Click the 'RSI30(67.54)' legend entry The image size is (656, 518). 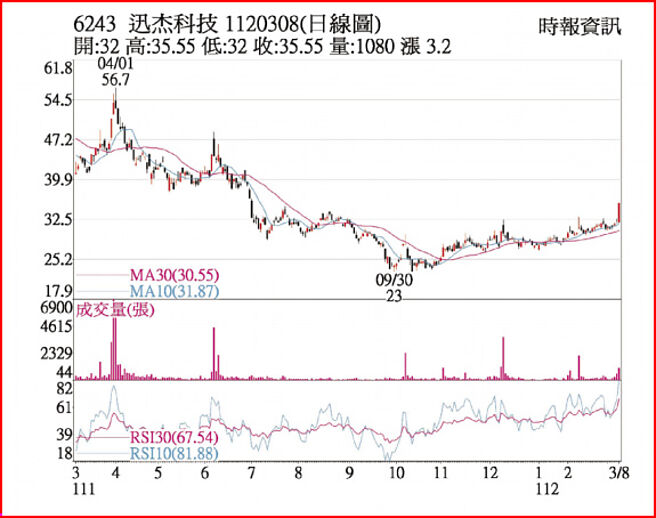(174, 438)
